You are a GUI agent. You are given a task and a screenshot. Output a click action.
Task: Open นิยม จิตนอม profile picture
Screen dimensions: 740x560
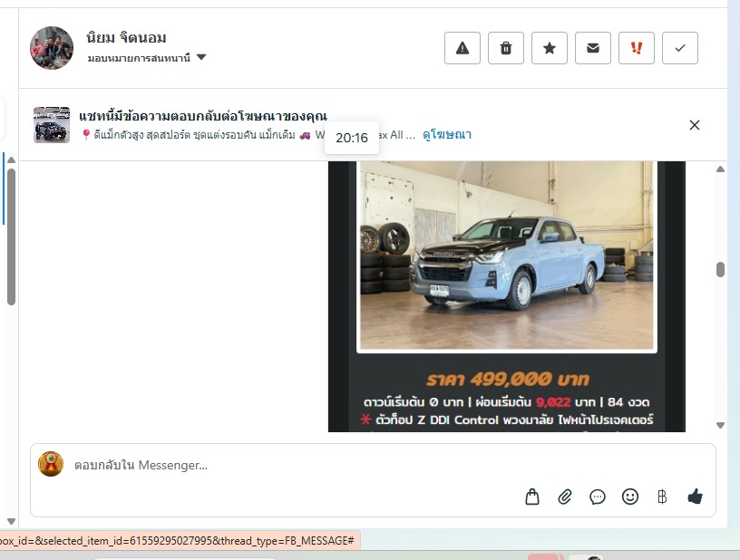click(x=52, y=48)
